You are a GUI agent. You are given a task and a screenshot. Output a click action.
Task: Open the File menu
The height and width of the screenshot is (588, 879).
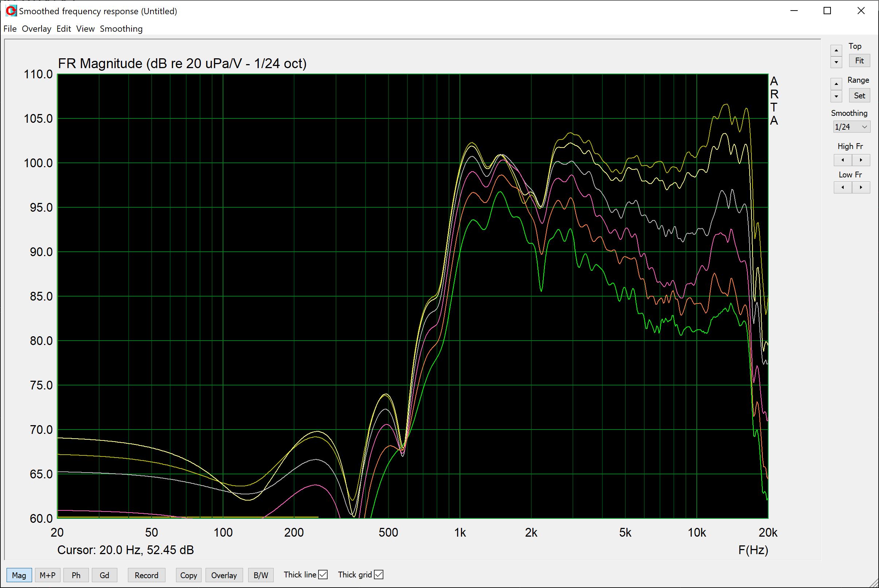pyautogui.click(x=10, y=29)
